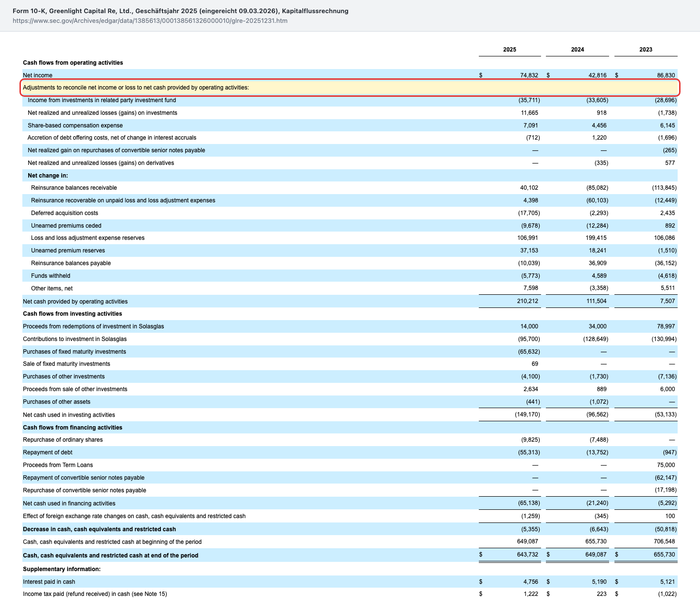This screenshot has height=611, width=700.
Task: Click 'Purchases of other assets' label
Action: click(x=56, y=402)
